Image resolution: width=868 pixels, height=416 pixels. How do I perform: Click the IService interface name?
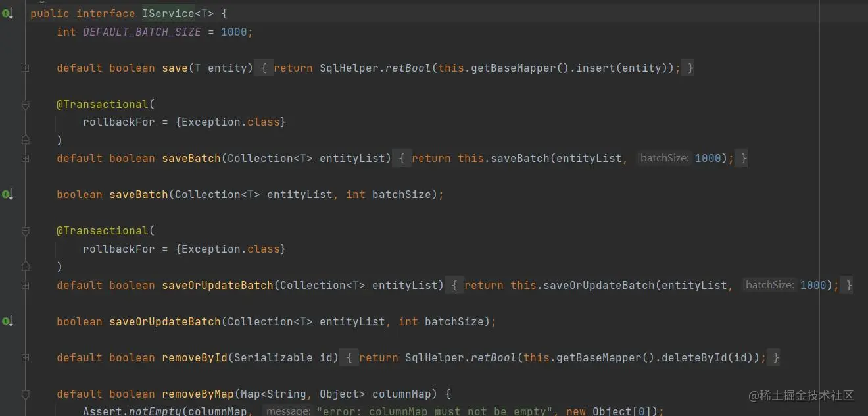coord(168,13)
